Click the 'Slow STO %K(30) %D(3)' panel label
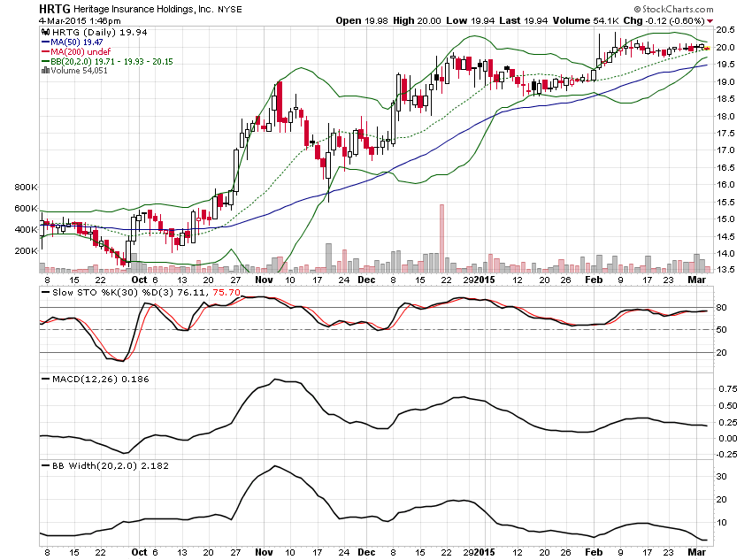This screenshot has width=752, height=560. point(112,293)
